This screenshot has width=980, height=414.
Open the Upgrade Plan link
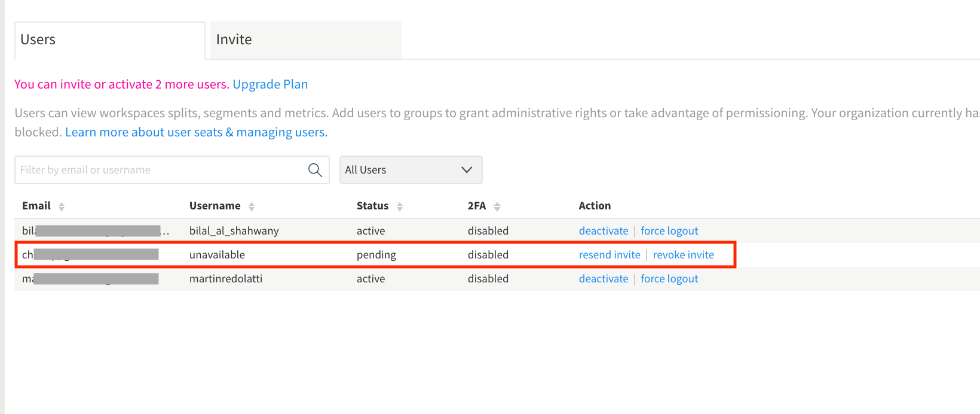(270, 84)
